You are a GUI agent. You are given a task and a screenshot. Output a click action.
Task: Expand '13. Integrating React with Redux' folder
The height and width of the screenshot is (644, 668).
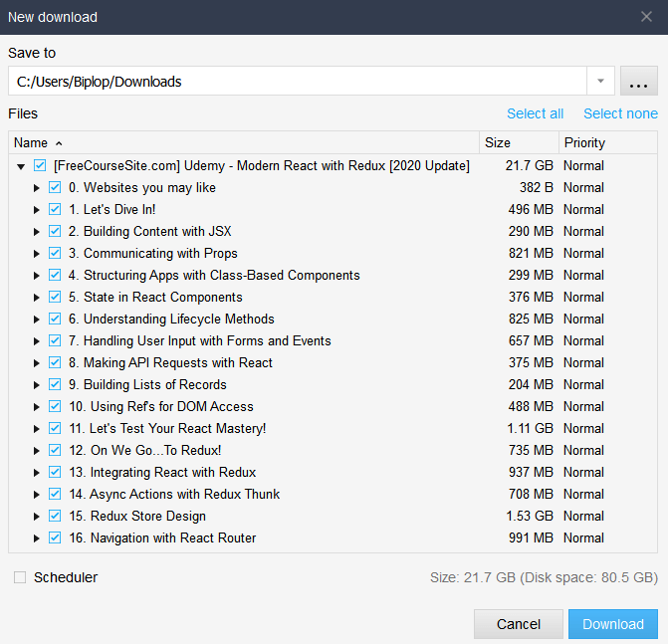click(37, 473)
